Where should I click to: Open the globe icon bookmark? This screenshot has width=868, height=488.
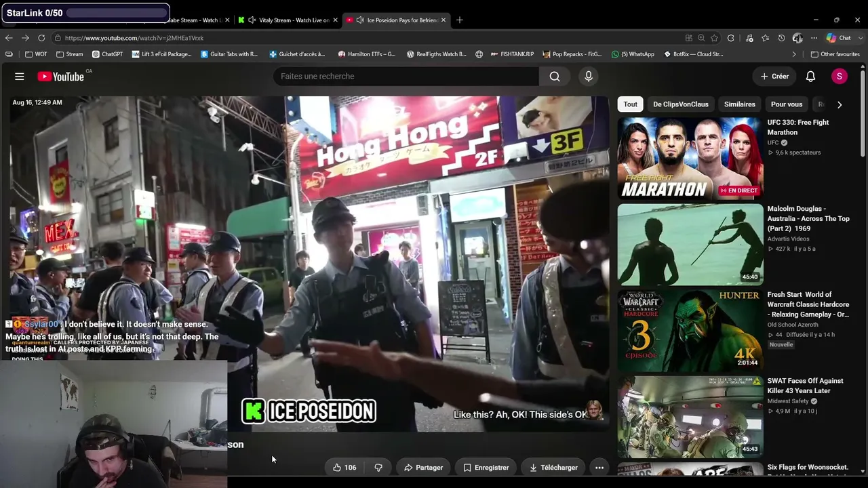pos(479,54)
